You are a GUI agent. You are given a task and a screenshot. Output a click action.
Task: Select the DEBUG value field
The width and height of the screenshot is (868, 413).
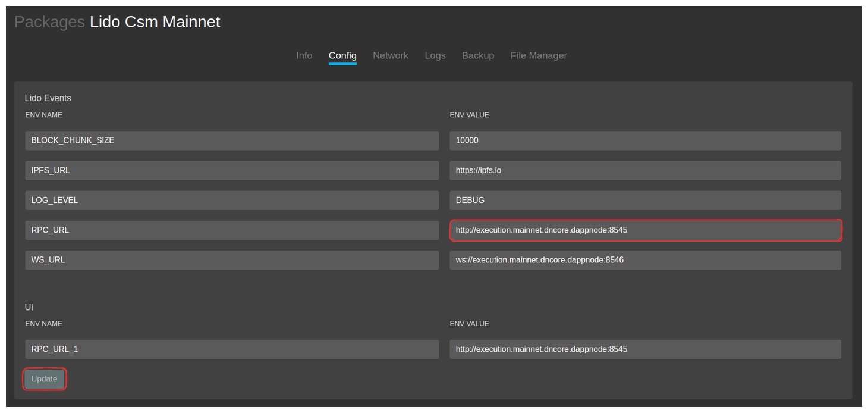pyautogui.click(x=645, y=200)
